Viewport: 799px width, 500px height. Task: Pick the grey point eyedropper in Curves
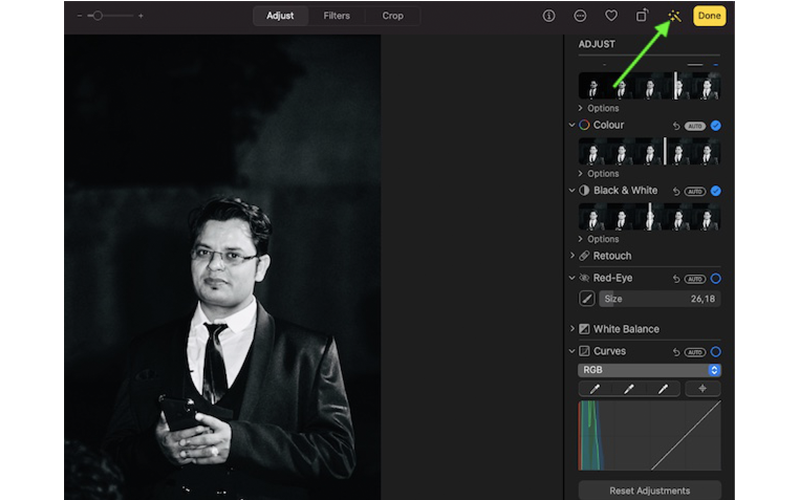click(x=629, y=389)
